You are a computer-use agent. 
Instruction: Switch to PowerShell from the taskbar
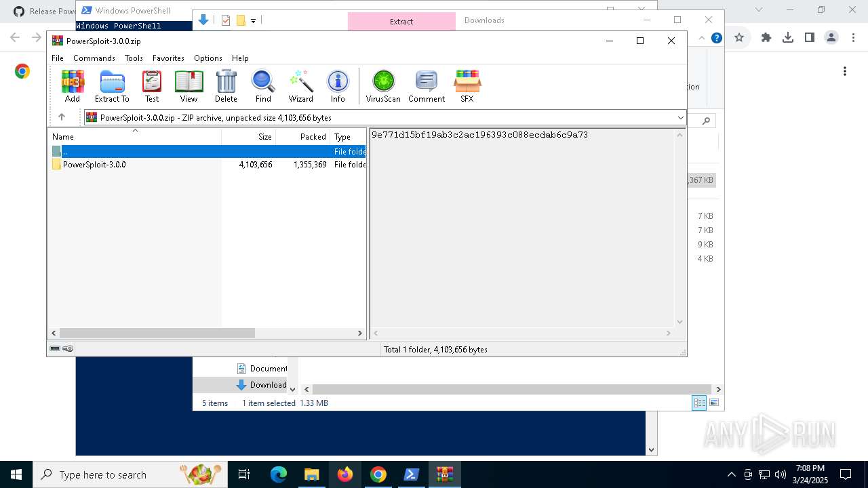point(412,474)
